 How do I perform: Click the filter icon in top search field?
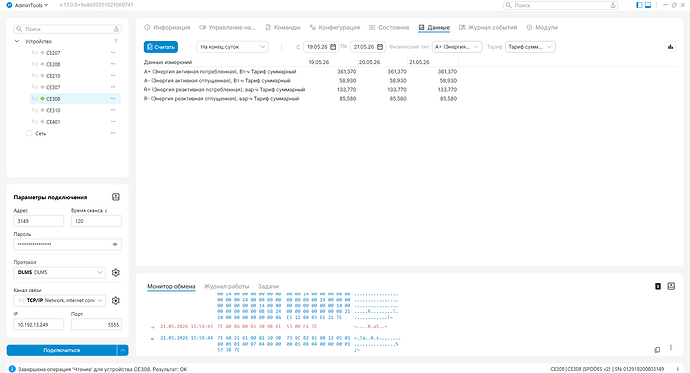coord(613,5)
